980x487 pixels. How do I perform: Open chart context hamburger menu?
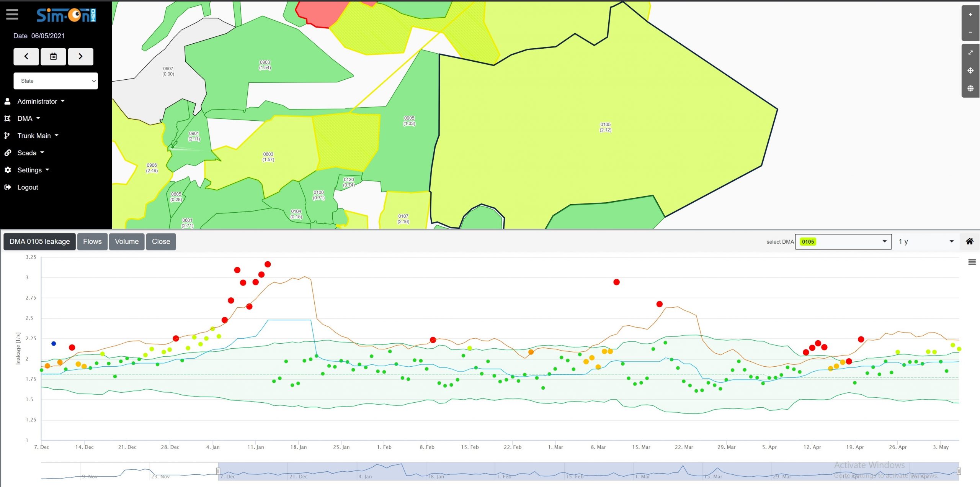(x=972, y=262)
